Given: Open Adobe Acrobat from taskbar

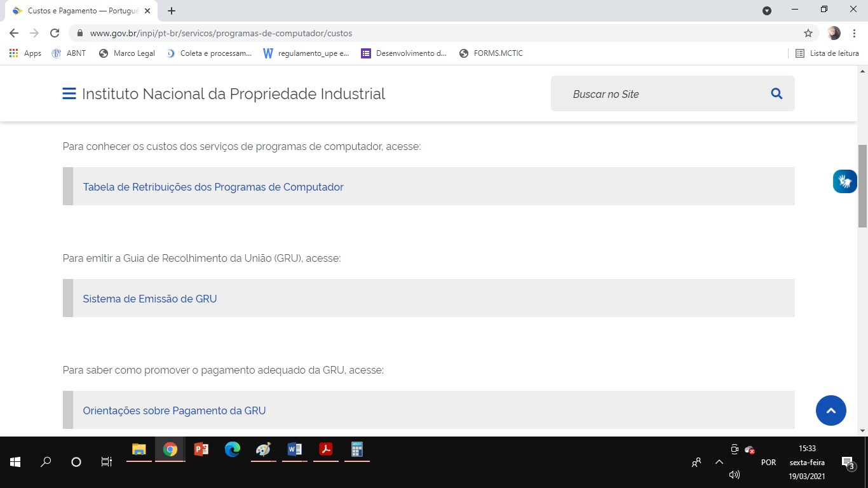Looking at the screenshot, I should 325,450.
